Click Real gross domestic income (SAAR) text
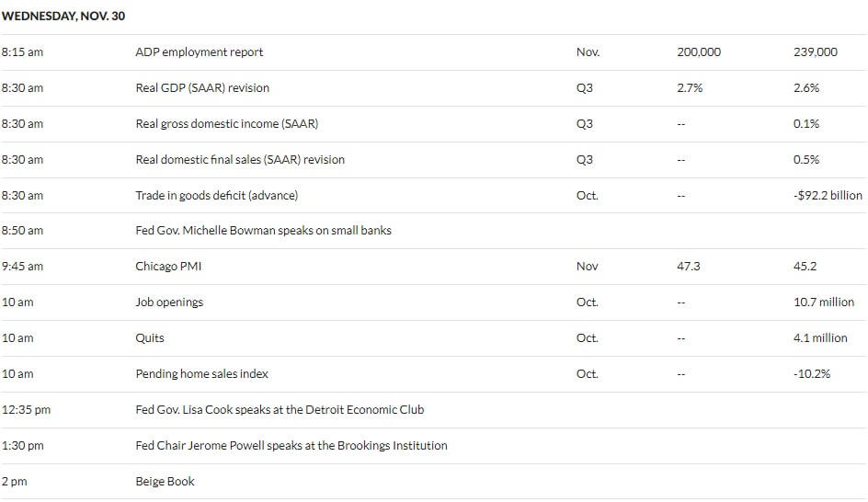 [227, 124]
